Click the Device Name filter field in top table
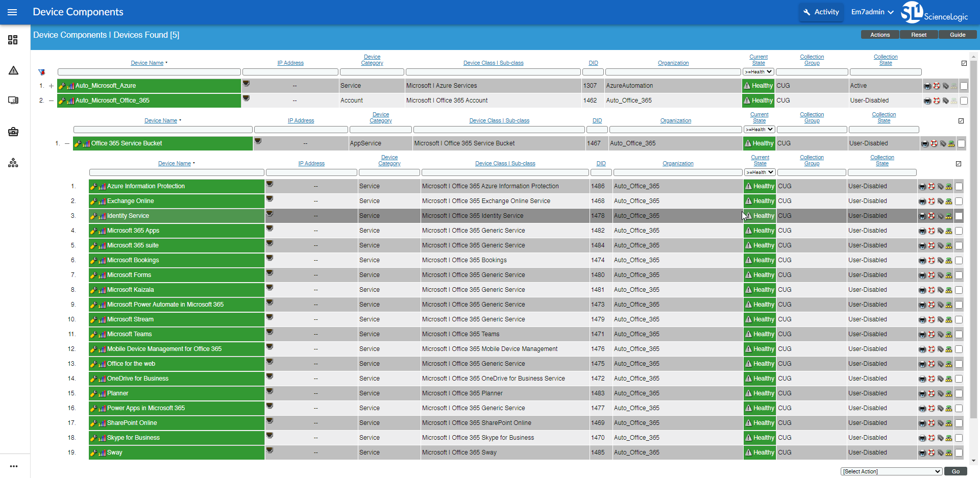 [149, 72]
